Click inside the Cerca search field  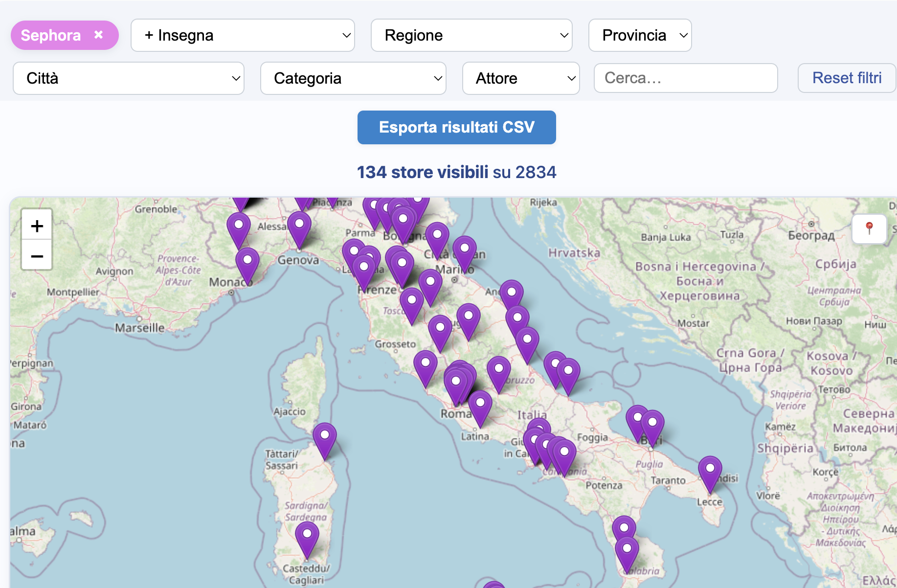click(685, 78)
